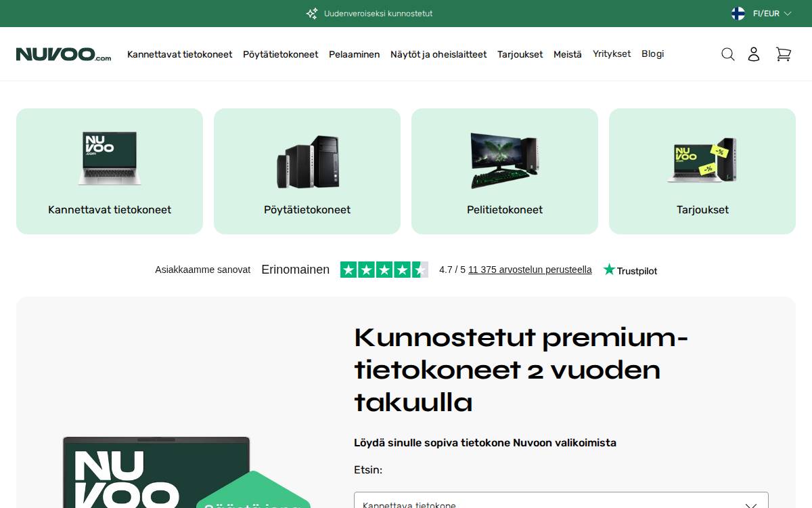Click the Asiakkaamme sanovat text
The height and width of the screenshot is (508, 812).
click(x=203, y=270)
